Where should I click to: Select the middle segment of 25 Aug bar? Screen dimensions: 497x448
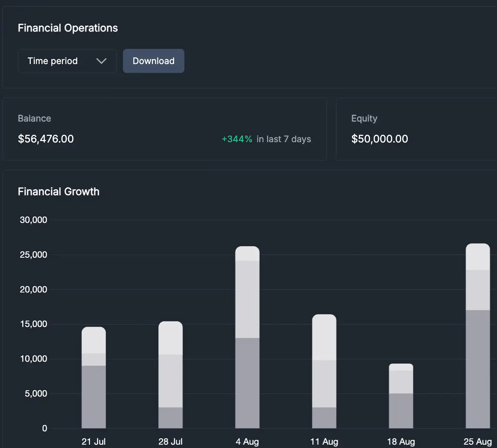pyautogui.click(x=477, y=290)
